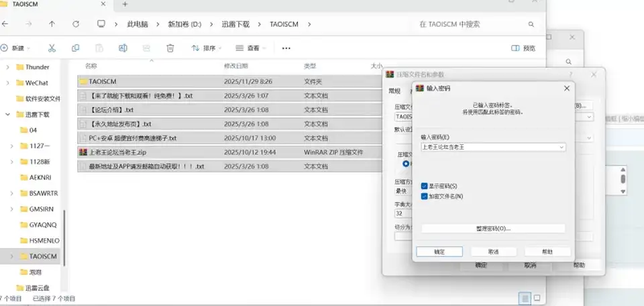
Task: Open the 排序 sort dropdown
Action: pos(207,48)
